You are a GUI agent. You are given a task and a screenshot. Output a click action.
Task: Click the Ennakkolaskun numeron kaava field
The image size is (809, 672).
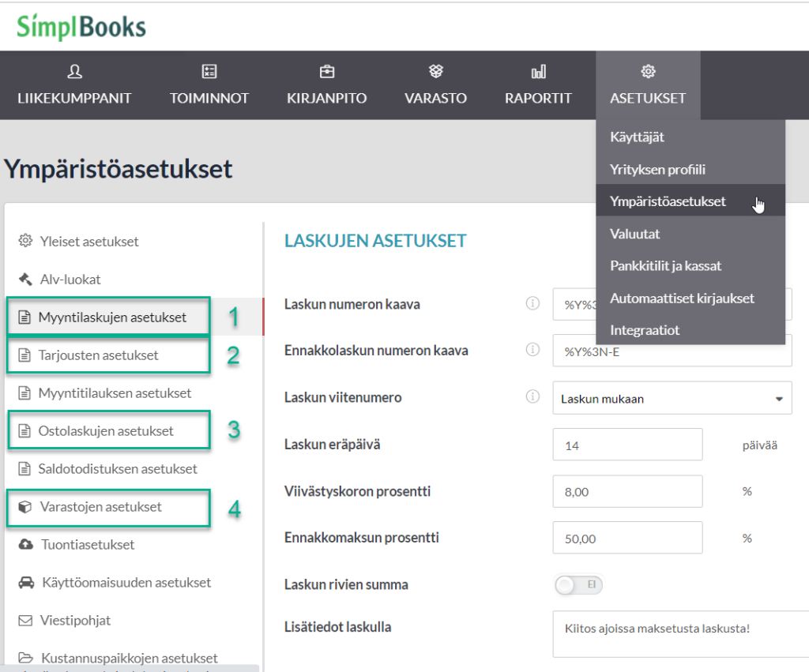tap(672, 351)
